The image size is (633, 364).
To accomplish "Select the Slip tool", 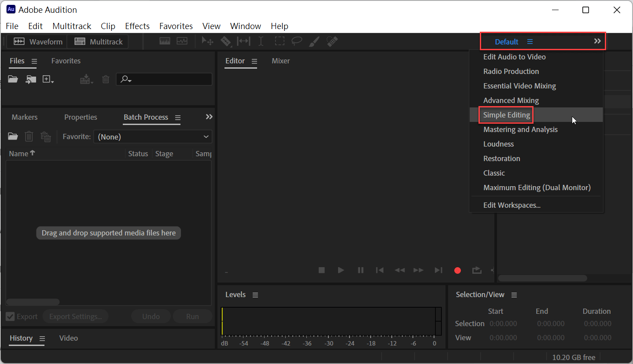I will [243, 41].
